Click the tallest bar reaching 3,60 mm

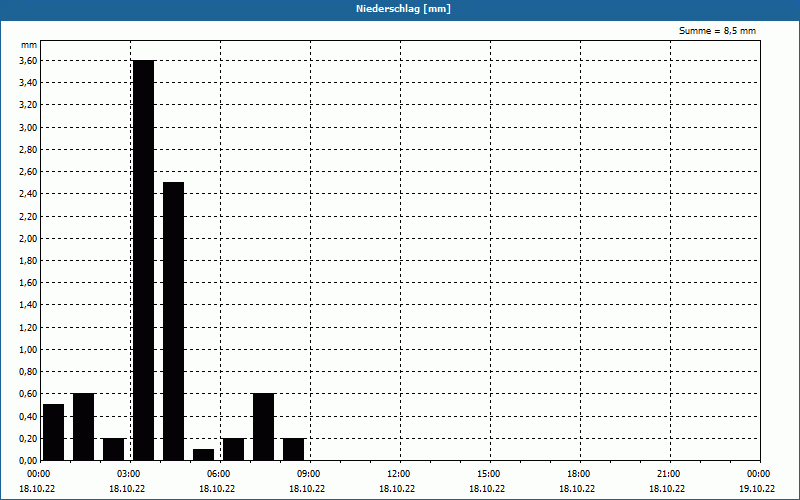click(143, 260)
